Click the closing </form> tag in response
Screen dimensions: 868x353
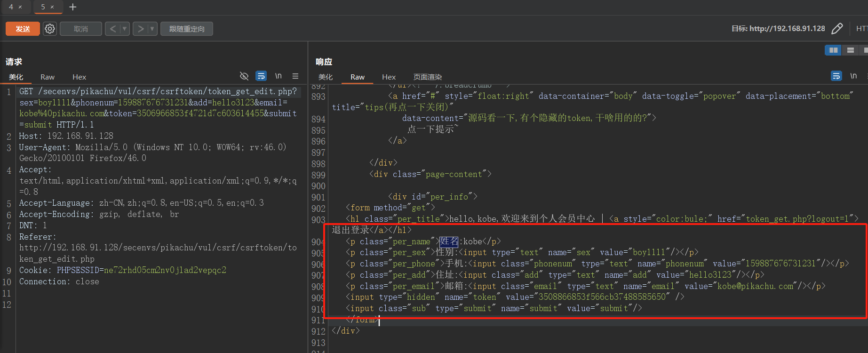362,320
